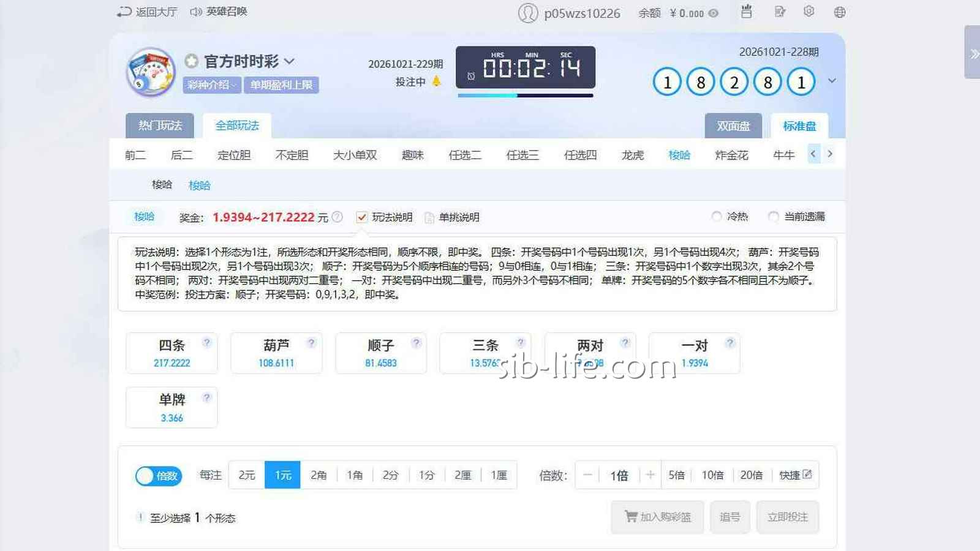Decrease multiplier with minus button
980x551 pixels.
(x=587, y=475)
